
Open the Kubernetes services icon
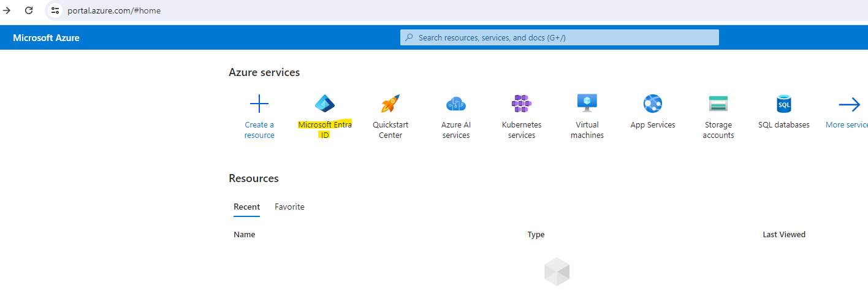(x=522, y=104)
